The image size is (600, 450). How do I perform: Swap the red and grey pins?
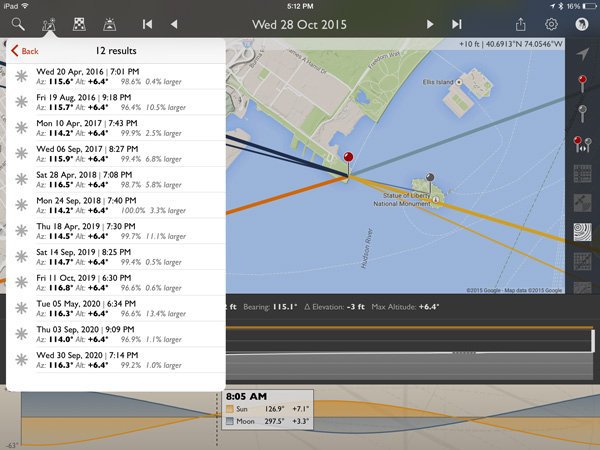(582, 143)
